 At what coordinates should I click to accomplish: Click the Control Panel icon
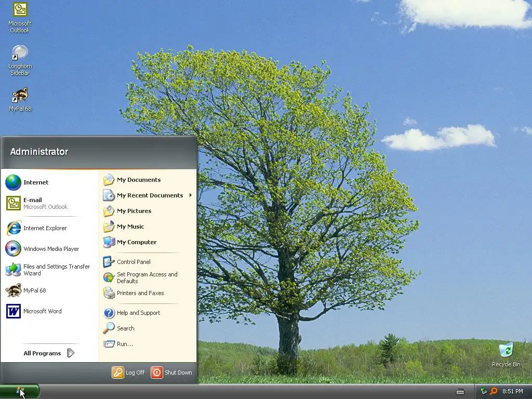[109, 262]
